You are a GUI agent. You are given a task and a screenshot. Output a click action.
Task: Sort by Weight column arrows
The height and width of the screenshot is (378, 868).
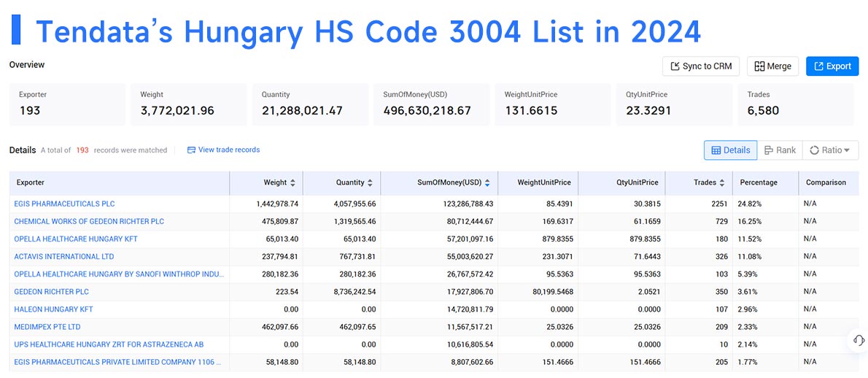292,182
